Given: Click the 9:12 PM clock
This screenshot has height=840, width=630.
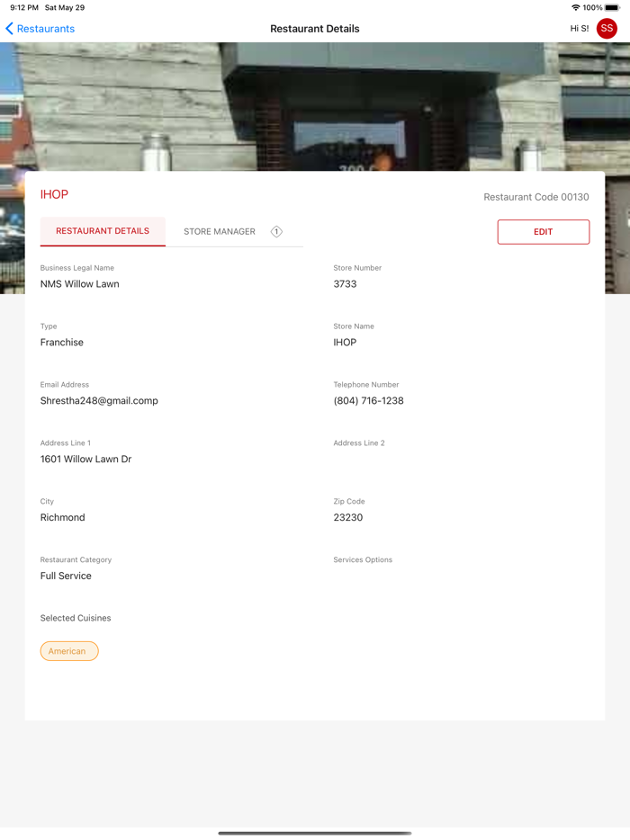Looking at the screenshot, I should [24, 7].
